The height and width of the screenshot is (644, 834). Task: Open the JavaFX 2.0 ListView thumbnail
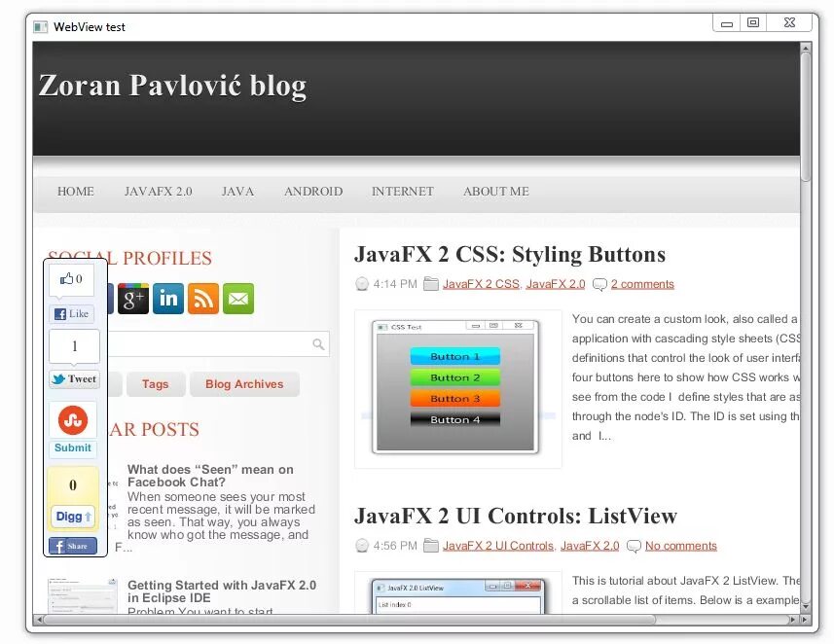tap(457, 593)
